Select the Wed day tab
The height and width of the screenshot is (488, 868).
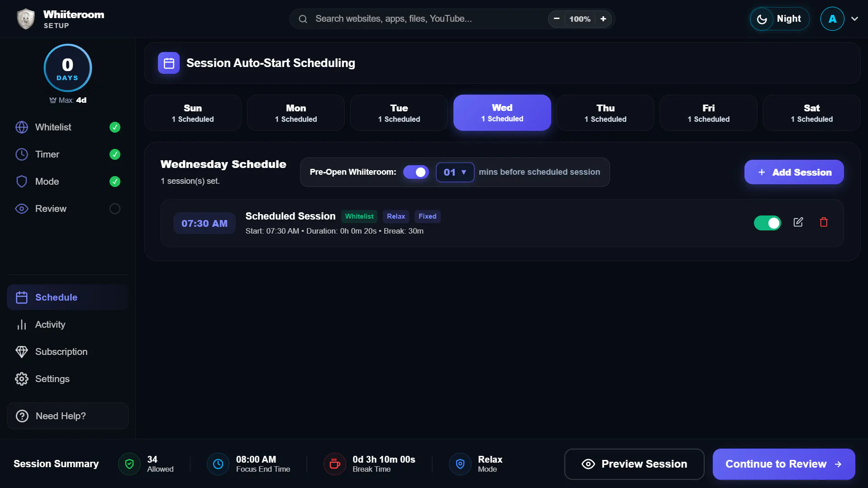tap(502, 113)
